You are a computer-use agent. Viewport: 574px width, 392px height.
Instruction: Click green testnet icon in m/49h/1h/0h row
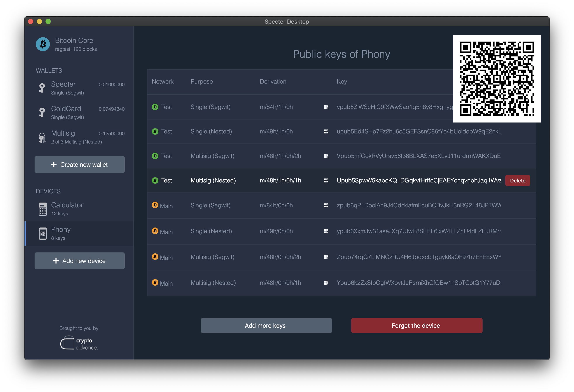point(155,131)
